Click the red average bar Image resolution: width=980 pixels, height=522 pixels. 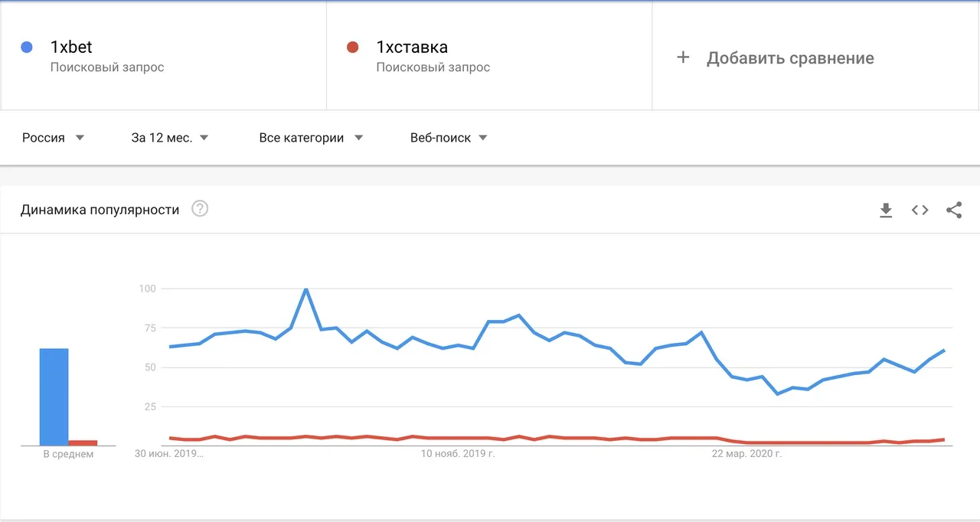[x=83, y=442]
